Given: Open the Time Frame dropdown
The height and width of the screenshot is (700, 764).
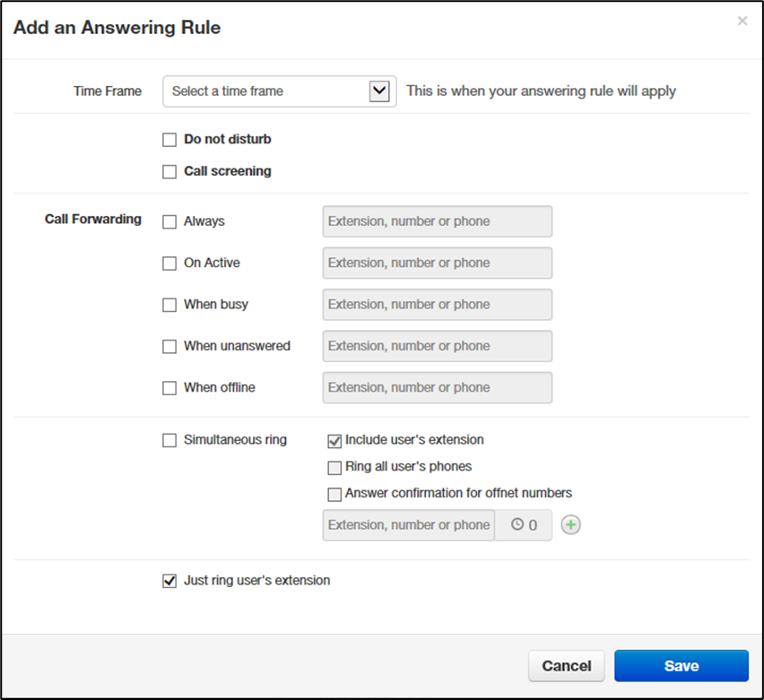Looking at the screenshot, I should point(279,91).
